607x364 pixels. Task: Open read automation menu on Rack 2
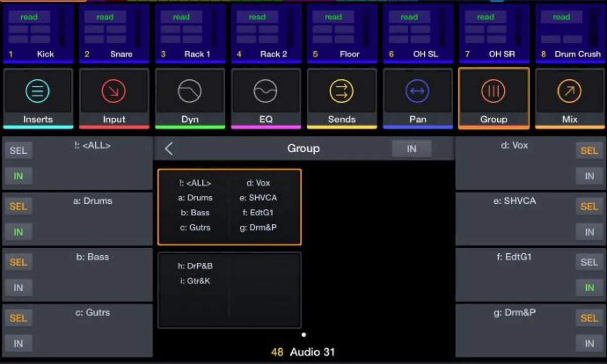point(257,17)
